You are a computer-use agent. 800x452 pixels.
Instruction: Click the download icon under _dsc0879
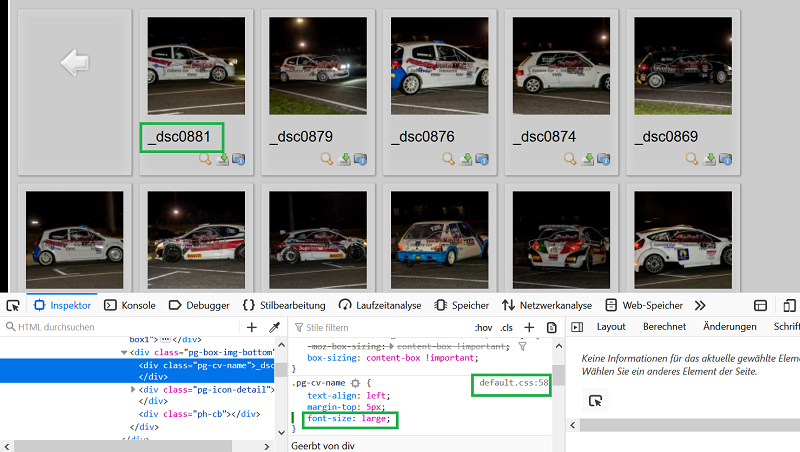345,159
